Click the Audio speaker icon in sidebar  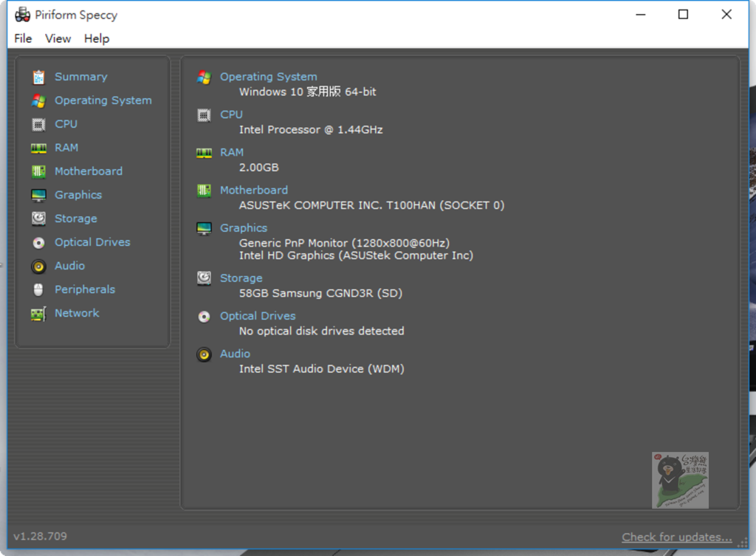(x=38, y=266)
